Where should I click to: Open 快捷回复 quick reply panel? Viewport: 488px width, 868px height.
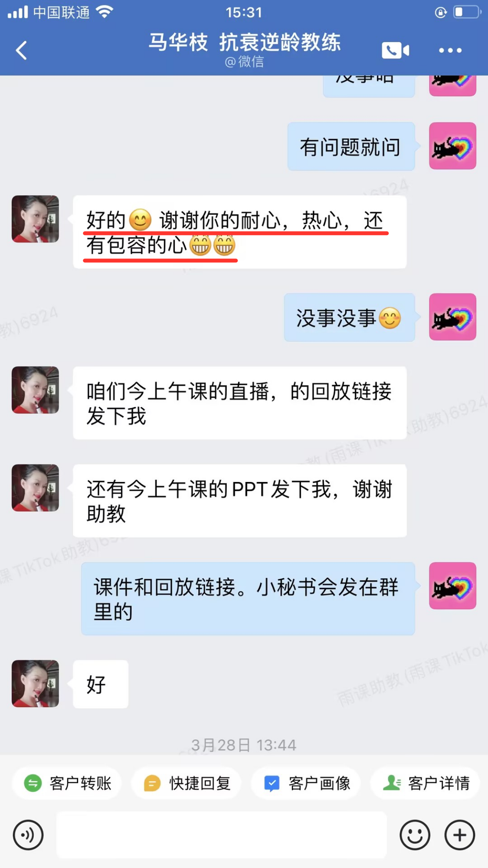(187, 783)
